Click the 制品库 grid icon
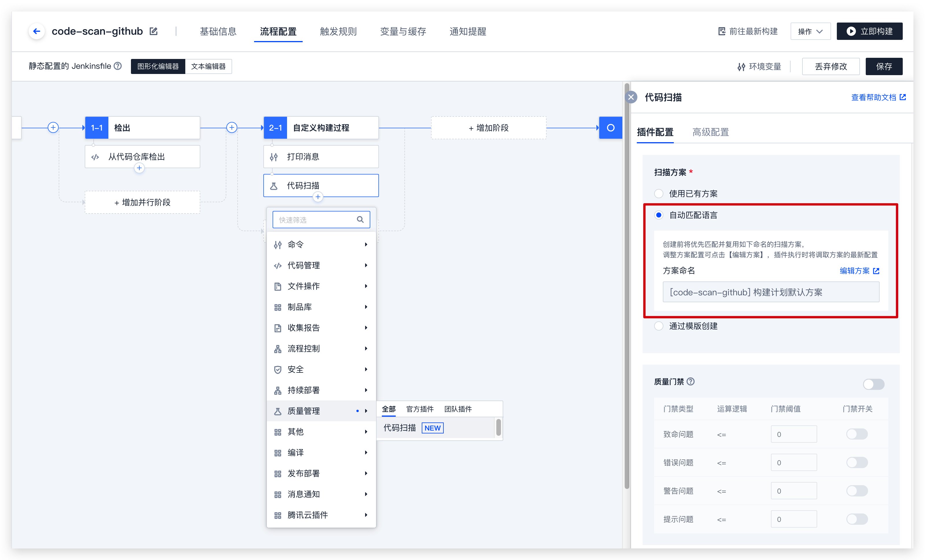This screenshot has height=560, width=925. (x=278, y=307)
